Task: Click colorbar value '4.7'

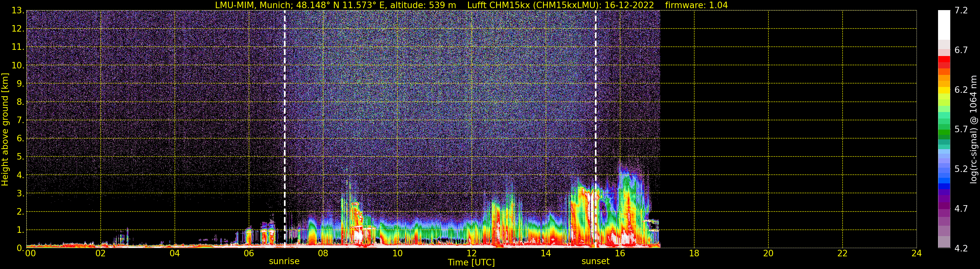Action: 961,208
